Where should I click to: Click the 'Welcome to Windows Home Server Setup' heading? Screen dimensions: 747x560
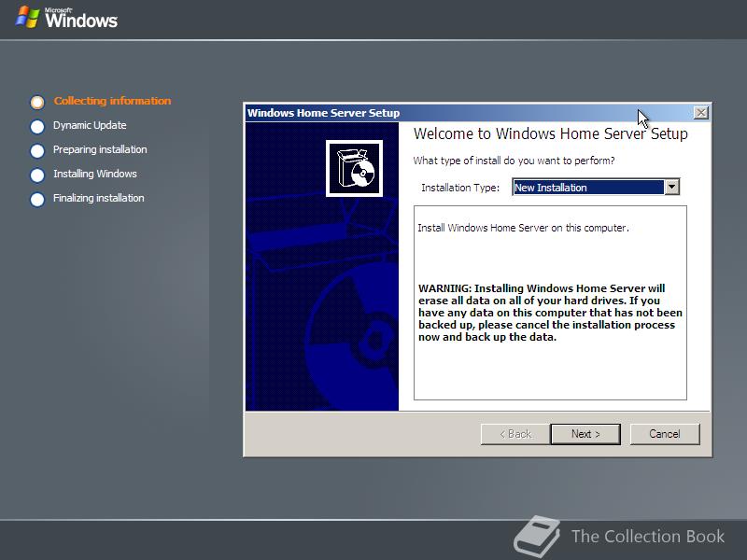[x=551, y=133]
